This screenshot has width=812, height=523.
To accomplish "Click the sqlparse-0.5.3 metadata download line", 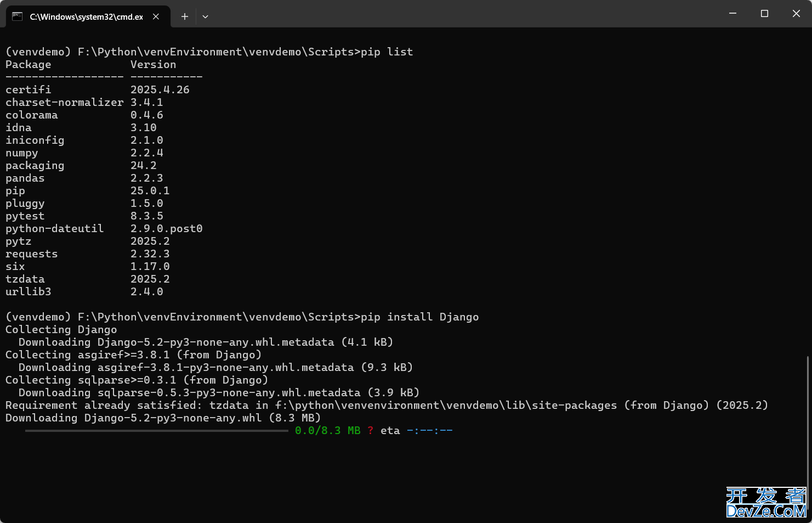I will click(219, 392).
